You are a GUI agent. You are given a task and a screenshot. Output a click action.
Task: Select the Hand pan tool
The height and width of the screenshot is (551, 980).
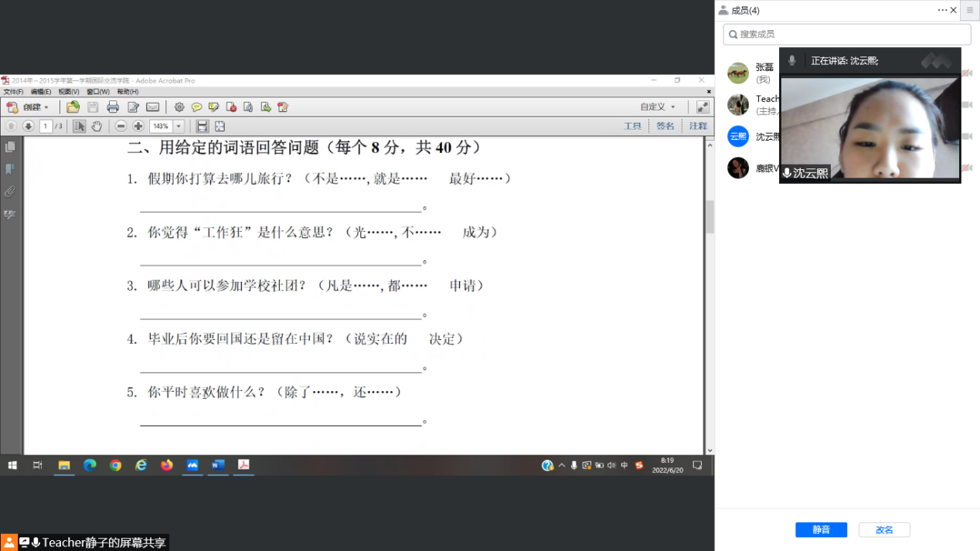[x=97, y=126]
